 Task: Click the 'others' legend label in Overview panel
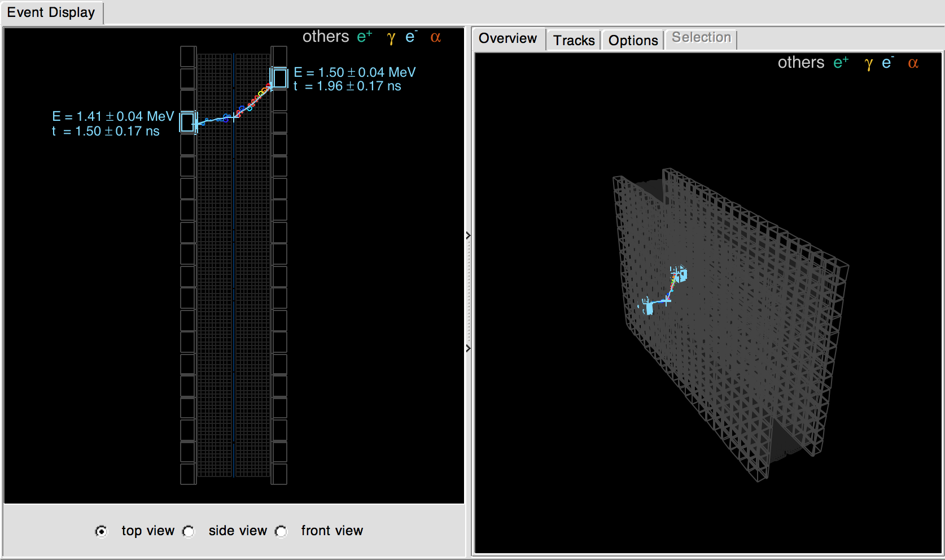pos(801,63)
